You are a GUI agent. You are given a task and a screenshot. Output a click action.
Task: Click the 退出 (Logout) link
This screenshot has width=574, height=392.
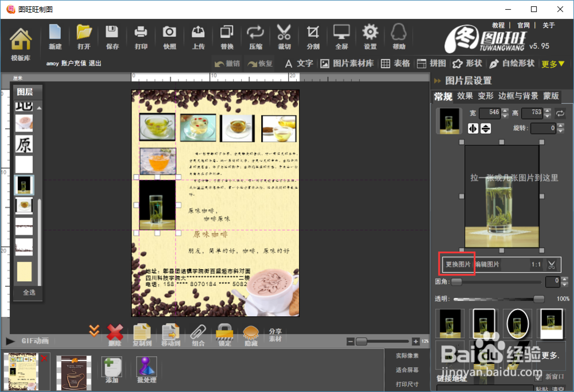95,63
